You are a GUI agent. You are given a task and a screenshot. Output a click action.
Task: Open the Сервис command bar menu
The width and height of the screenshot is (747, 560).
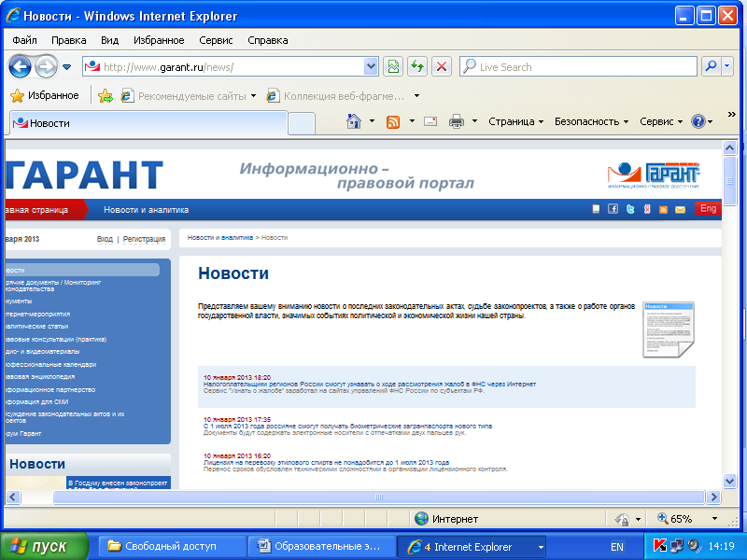[661, 121]
